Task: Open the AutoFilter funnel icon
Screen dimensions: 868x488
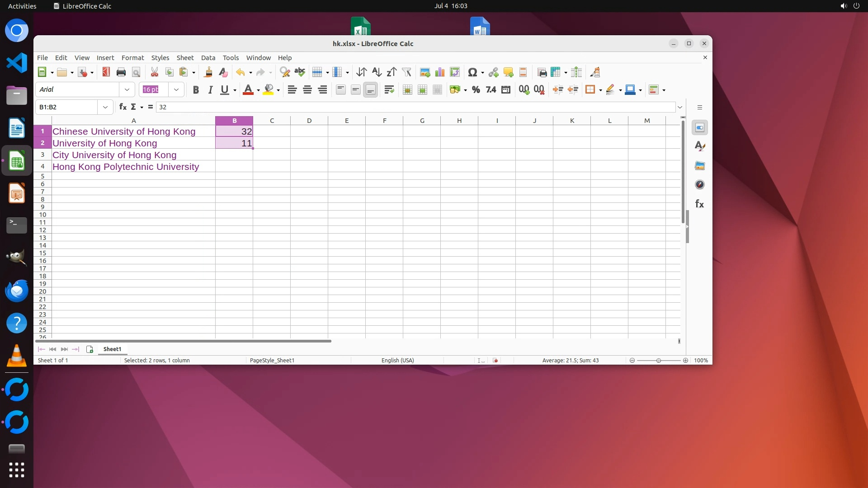Action: tap(406, 72)
